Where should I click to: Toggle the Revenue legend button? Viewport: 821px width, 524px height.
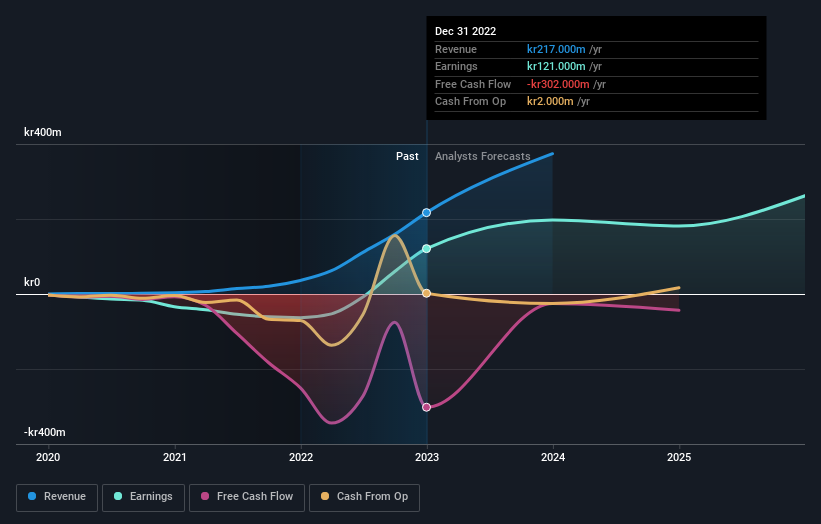pyautogui.click(x=57, y=497)
